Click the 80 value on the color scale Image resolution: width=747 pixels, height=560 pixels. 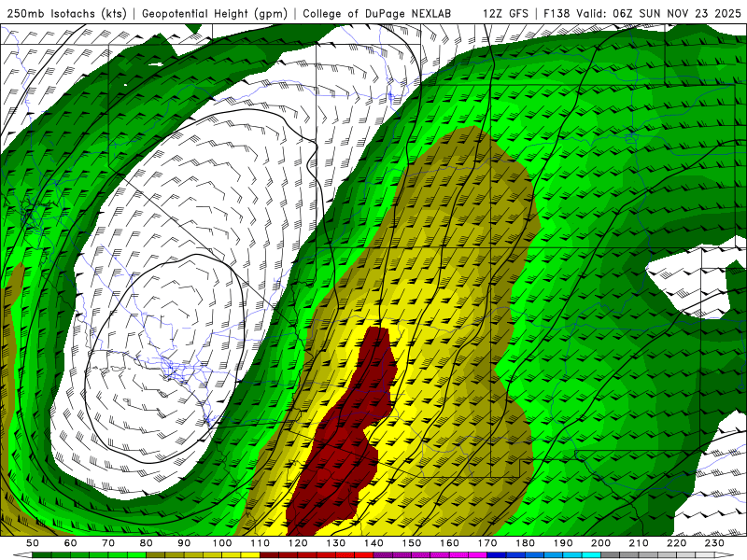(147, 543)
